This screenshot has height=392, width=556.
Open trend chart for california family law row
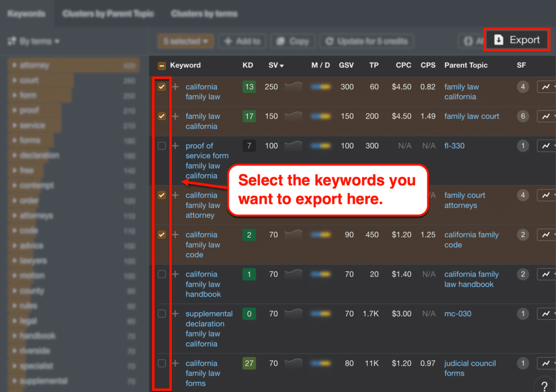[546, 87]
